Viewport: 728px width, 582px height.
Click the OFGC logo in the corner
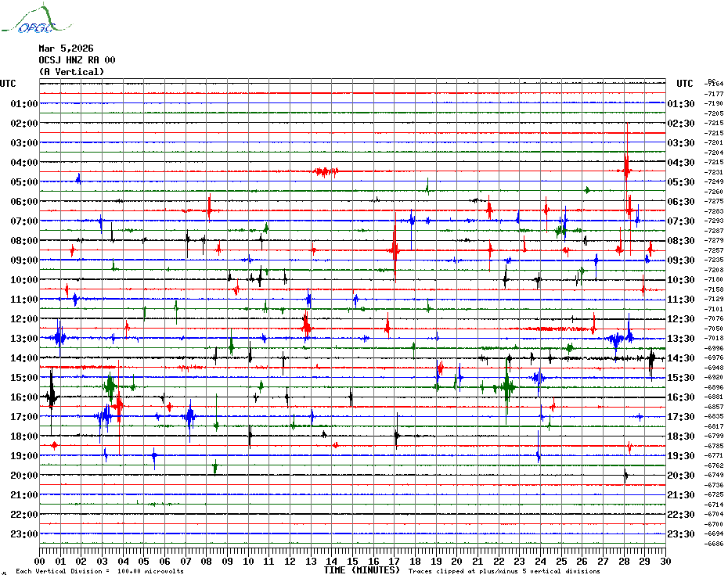point(29,21)
